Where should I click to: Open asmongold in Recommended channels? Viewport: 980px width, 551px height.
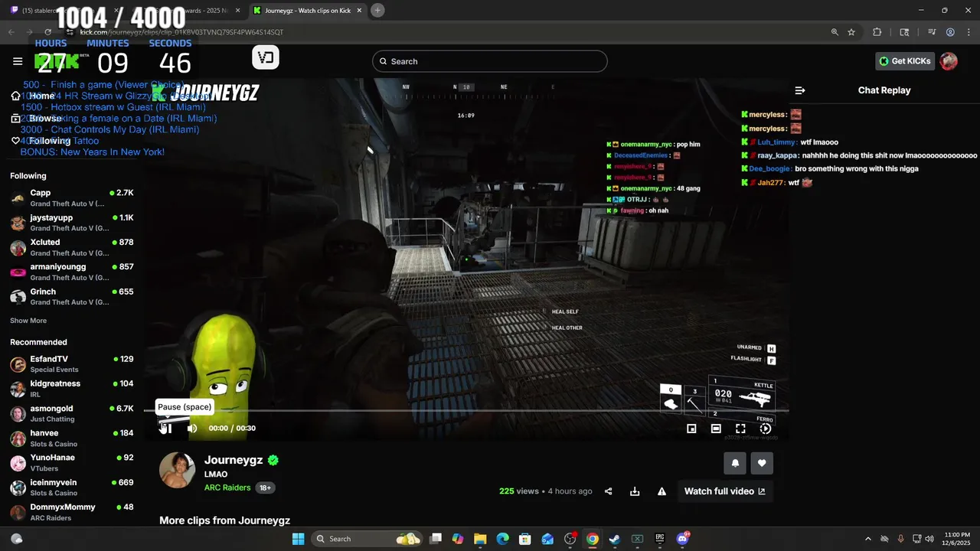click(x=72, y=413)
